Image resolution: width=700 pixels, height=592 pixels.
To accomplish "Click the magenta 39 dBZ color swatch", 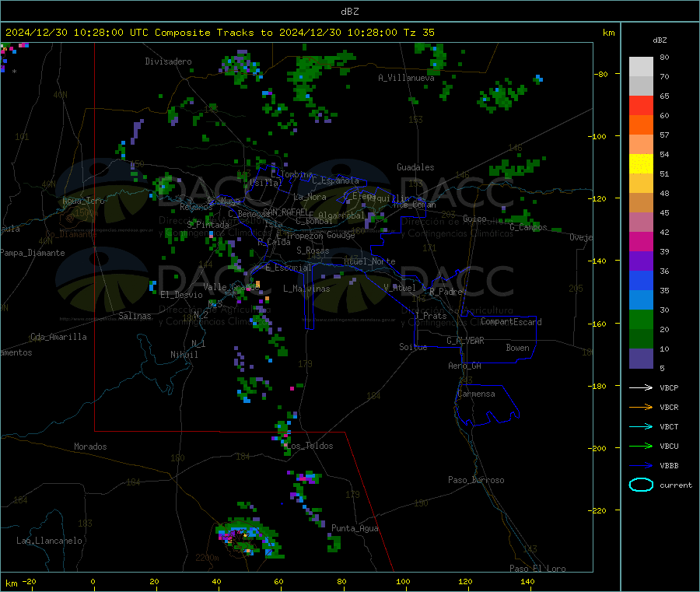I will [x=641, y=241].
